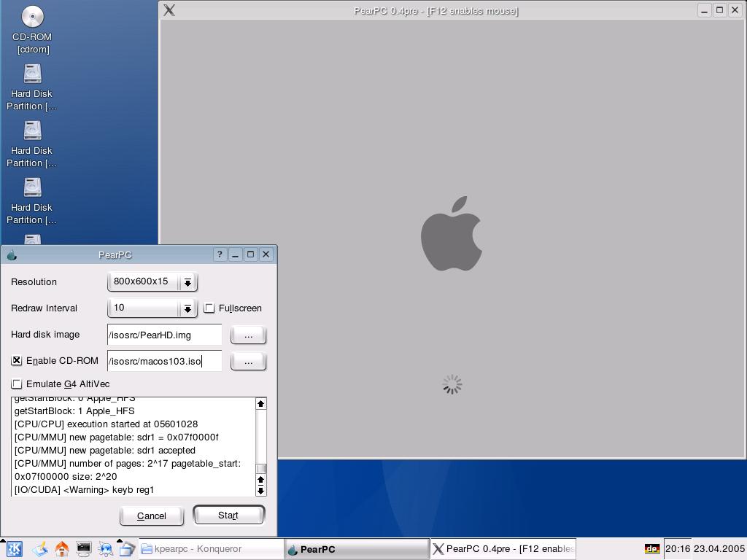Uncheck Enable CD-ROM checkbox

pos(17,360)
